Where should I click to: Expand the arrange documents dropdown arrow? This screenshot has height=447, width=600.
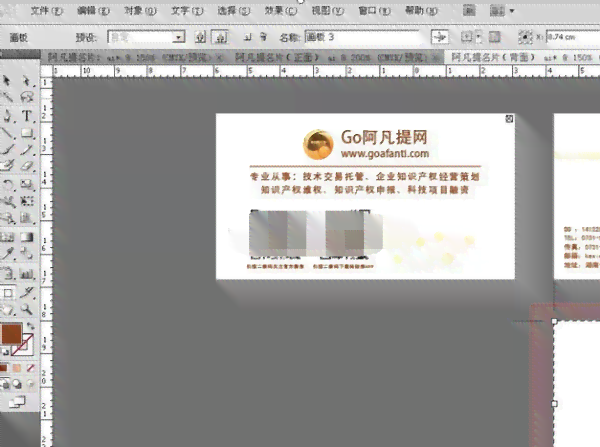pyautogui.click(x=512, y=11)
